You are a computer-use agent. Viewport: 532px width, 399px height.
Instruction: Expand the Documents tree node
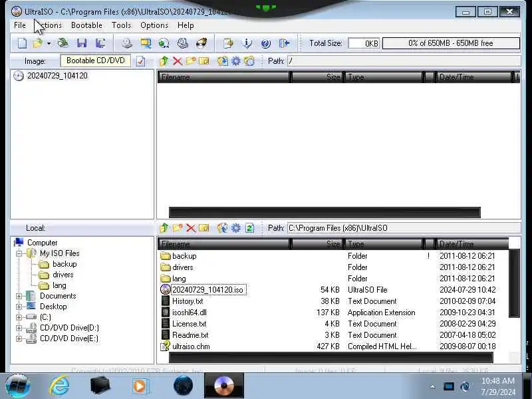point(19,296)
